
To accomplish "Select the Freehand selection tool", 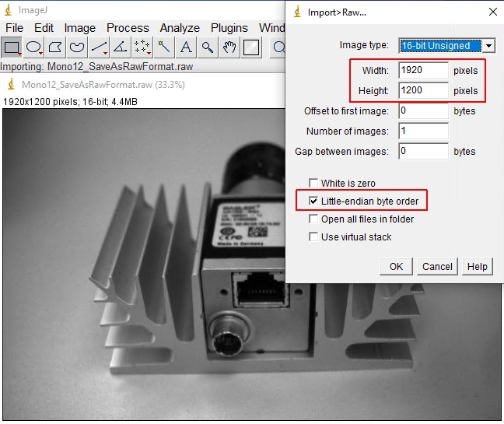I will click(77, 47).
